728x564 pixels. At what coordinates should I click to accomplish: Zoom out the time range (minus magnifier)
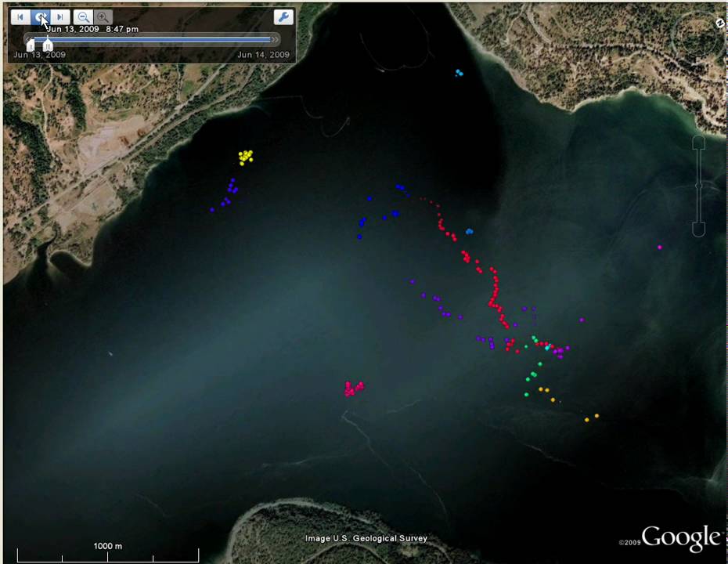tap(84, 17)
